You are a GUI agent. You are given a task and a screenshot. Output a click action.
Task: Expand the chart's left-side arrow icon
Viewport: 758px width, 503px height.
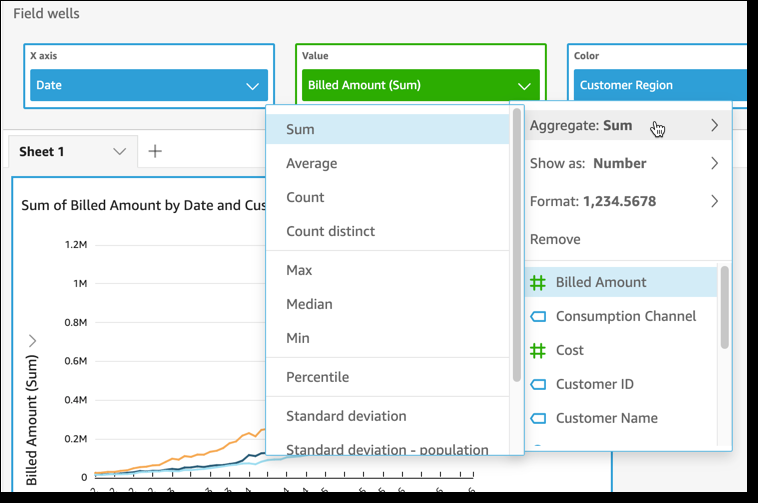[33, 341]
